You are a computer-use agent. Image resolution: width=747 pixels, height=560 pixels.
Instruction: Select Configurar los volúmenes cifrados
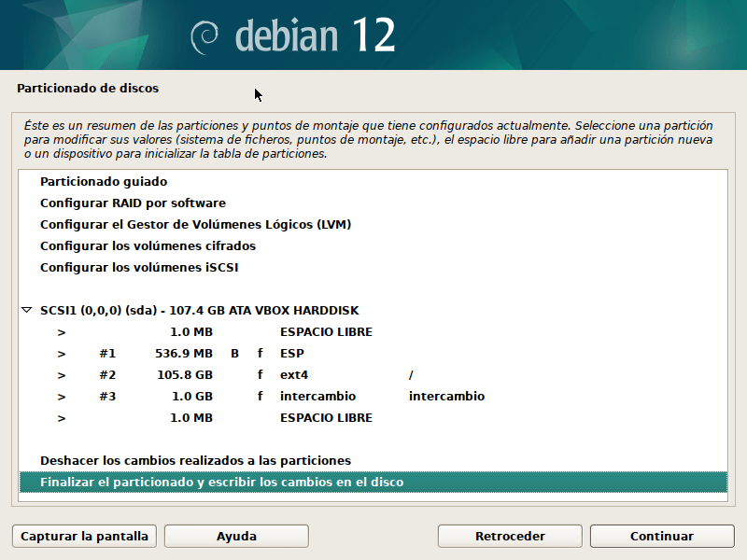373,245
